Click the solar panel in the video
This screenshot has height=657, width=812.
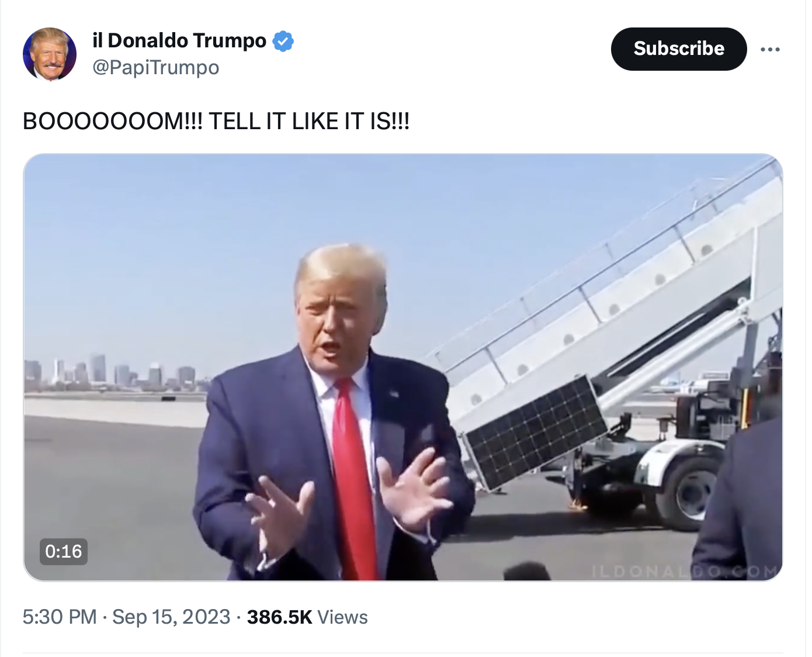tap(536, 432)
